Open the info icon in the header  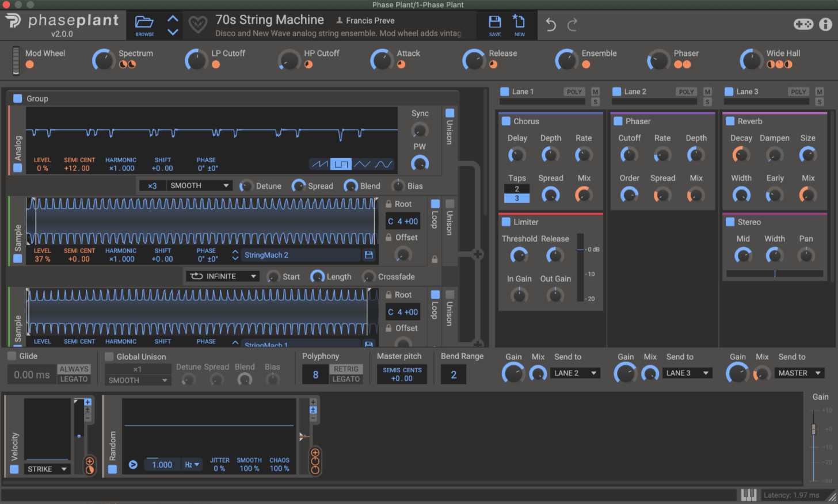(x=826, y=24)
